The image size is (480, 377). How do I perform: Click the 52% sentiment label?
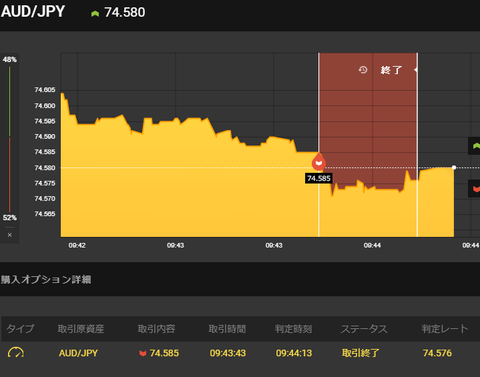pyautogui.click(x=10, y=218)
